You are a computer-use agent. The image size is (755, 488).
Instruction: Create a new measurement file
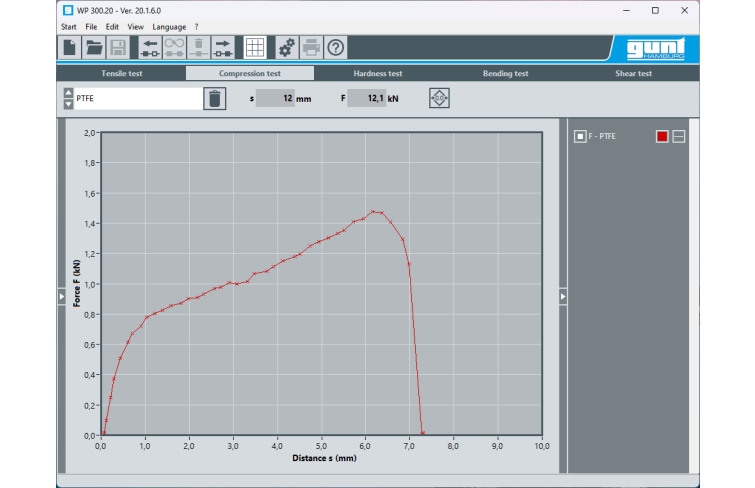(x=70, y=47)
